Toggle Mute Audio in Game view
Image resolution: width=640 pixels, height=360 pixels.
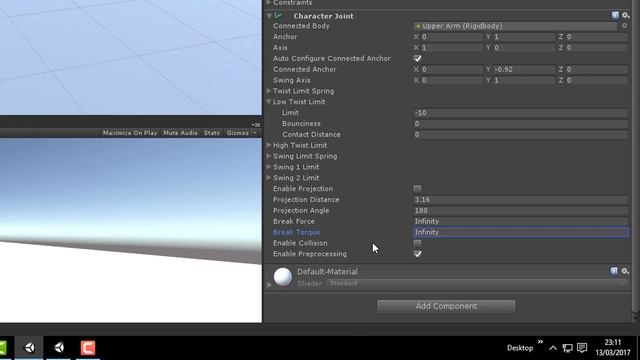(x=180, y=133)
